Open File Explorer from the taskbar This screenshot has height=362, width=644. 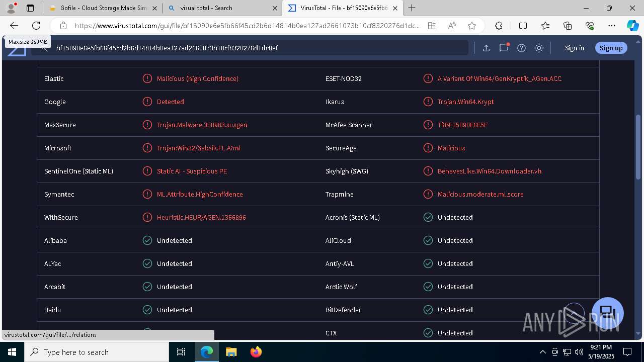(231, 352)
